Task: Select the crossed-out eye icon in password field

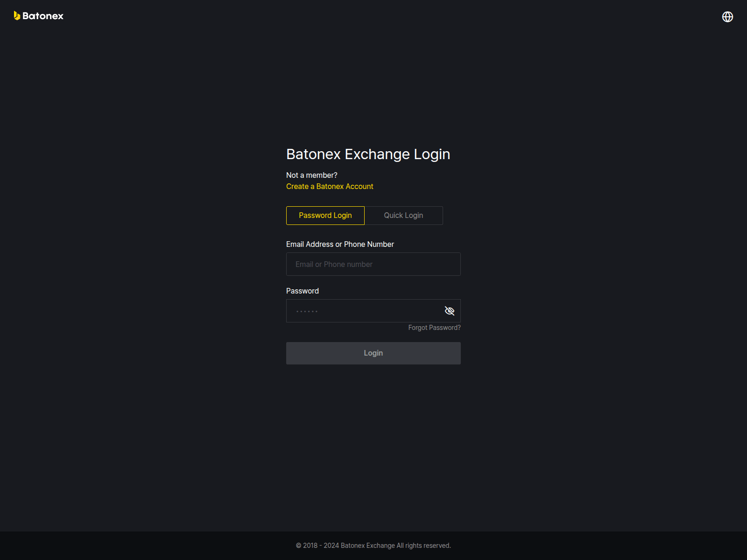Action: [449, 310]
